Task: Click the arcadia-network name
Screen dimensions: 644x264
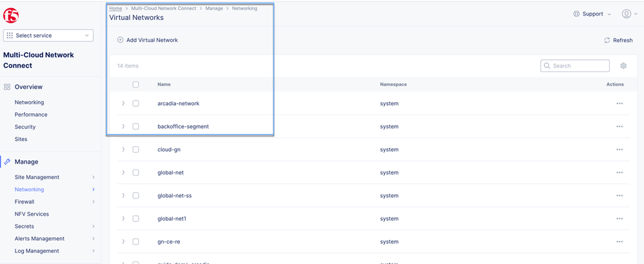Action: coord(179,104)
